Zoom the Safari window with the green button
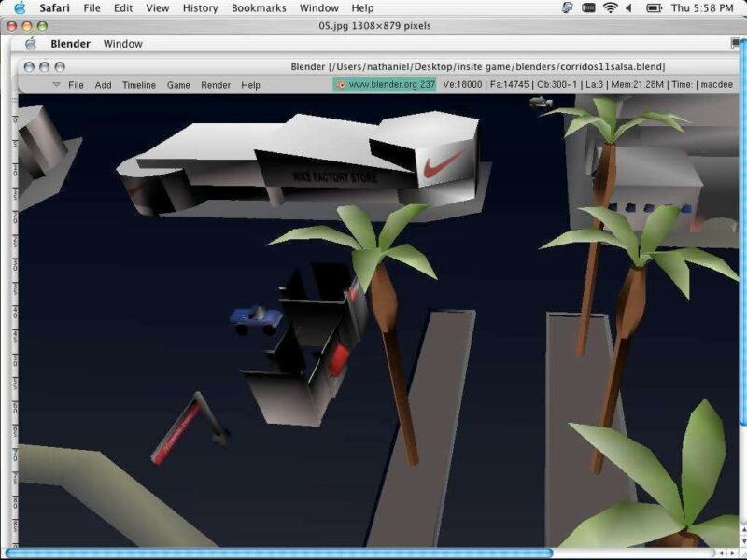 pos(42,26)
